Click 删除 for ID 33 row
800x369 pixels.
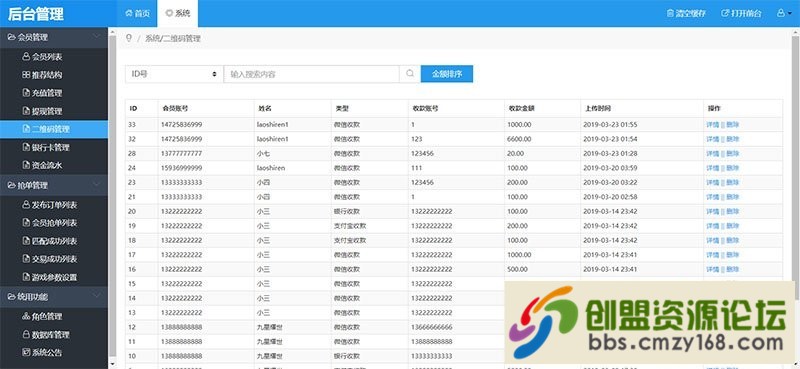coord(733,125)
